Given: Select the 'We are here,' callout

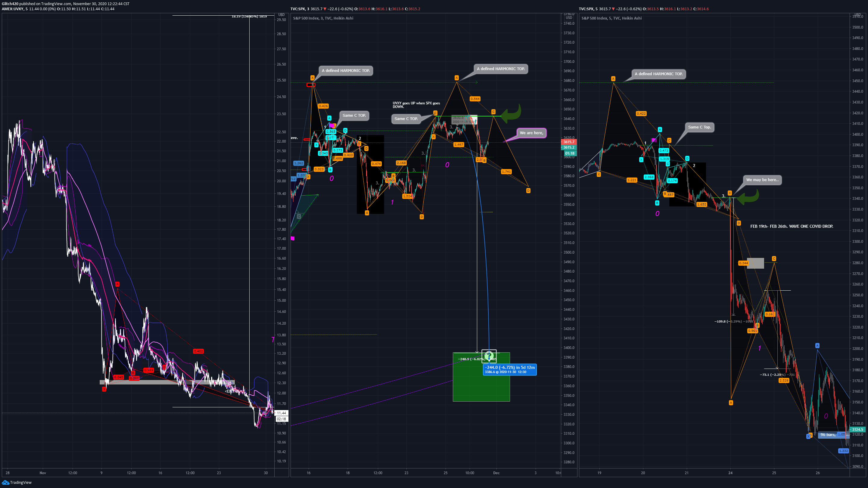Looking at the screenshot, I should [531, 133].
